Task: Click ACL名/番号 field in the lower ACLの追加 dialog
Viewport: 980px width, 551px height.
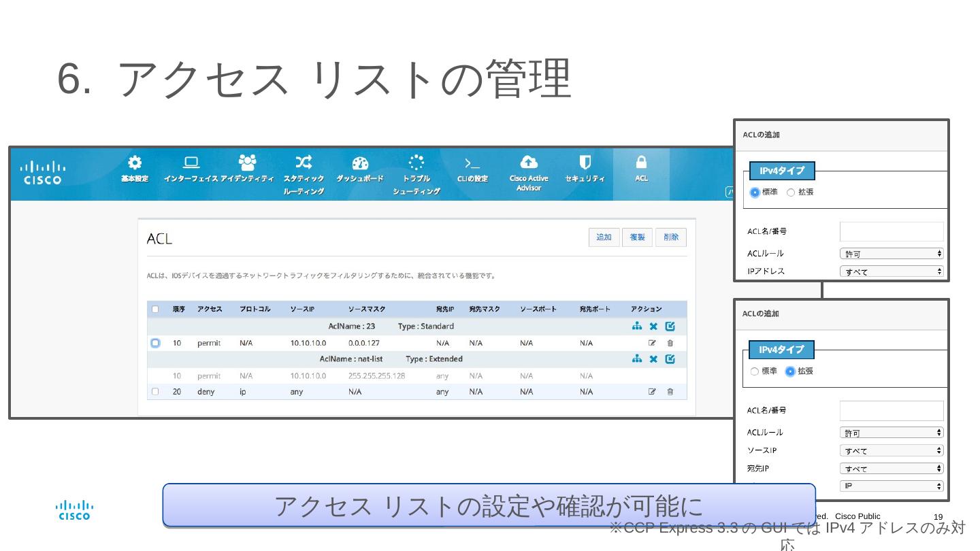Action: [892, 410]
